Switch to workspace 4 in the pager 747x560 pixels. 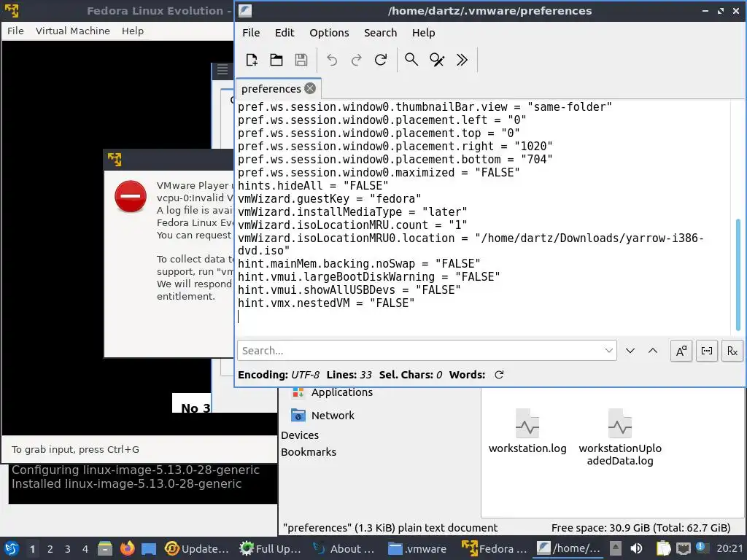coord(85,549)
